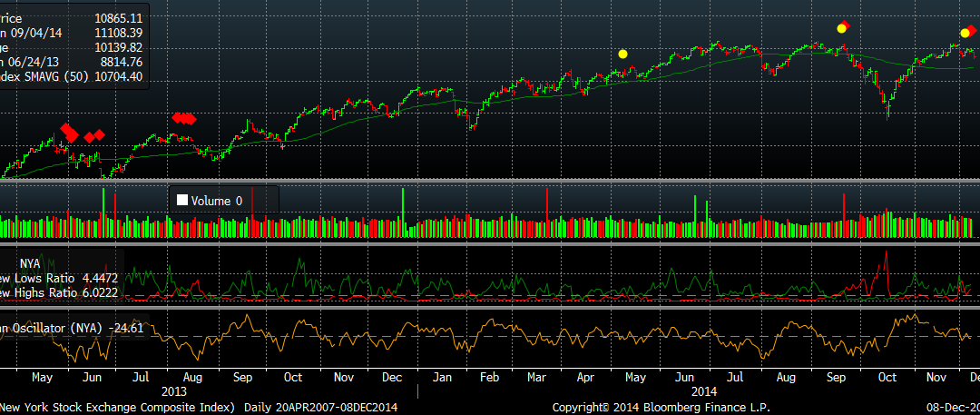Click the price value 10865.11

(119, 19)
